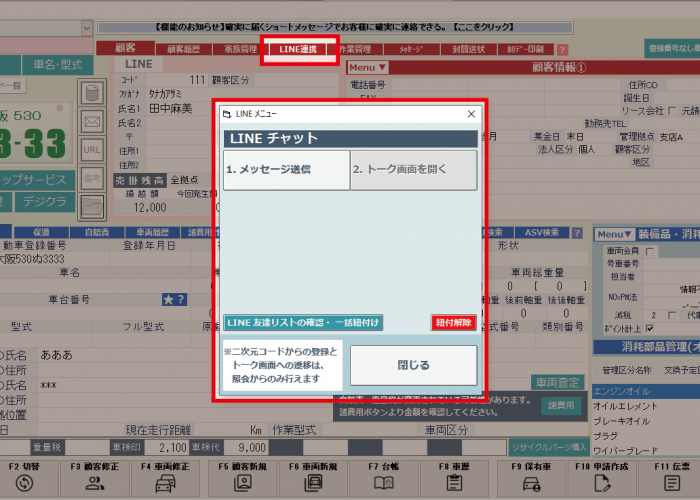Select the LINE連携 tab
The width and height of the screenshot is (700, 500).
click(298, 49)
